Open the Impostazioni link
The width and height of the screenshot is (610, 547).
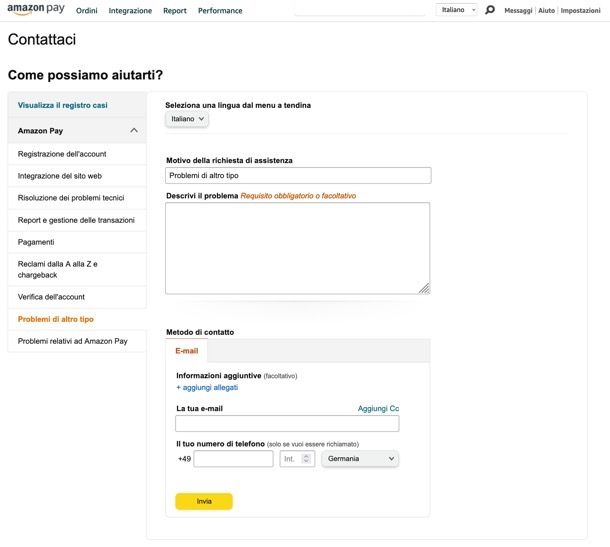click(580, 11)
